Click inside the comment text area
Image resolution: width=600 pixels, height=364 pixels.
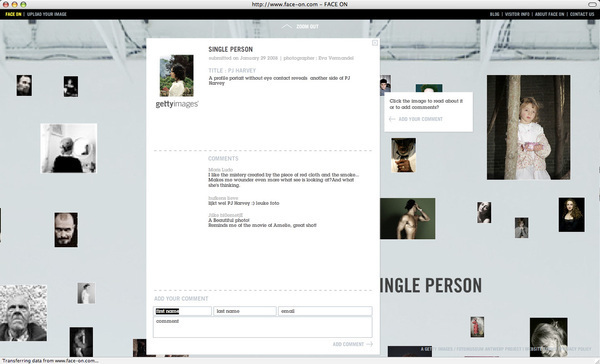[x=262, y=327]
